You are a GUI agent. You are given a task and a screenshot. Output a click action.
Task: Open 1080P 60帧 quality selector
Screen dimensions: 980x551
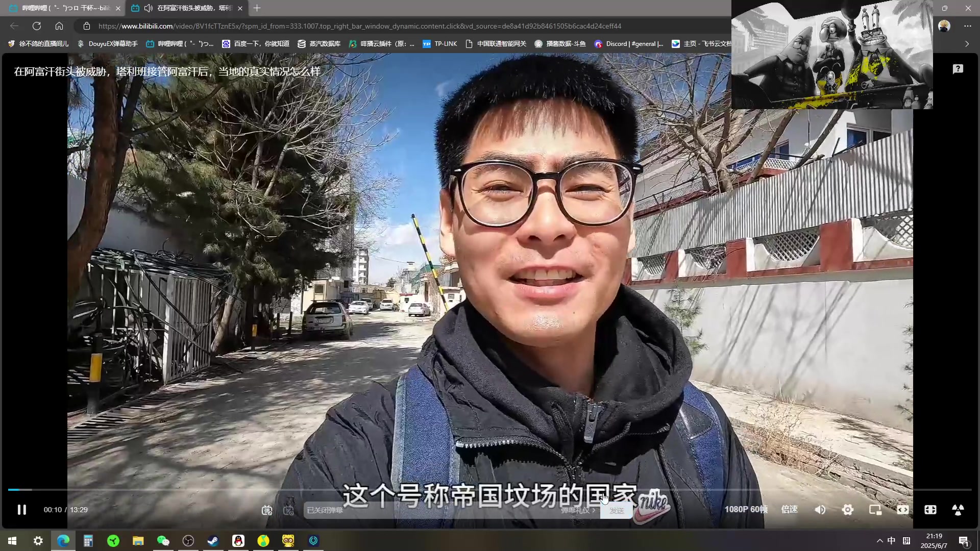pyautogui.click(x=746, y=510)
